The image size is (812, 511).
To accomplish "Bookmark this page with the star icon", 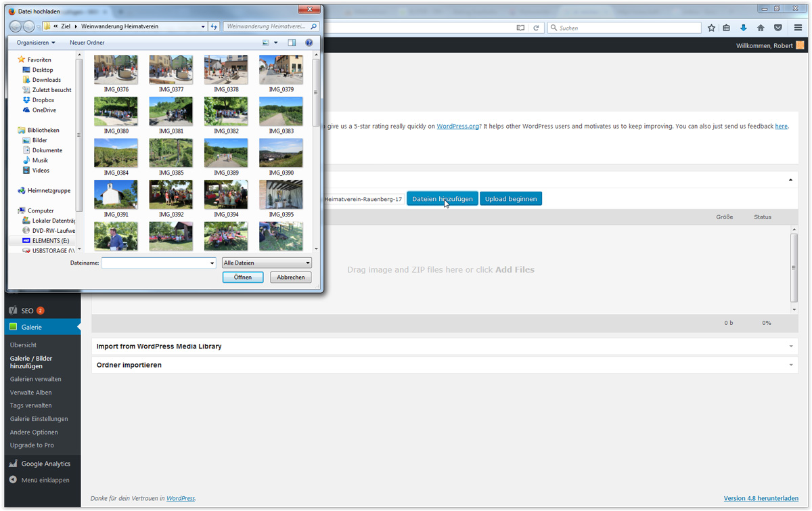I will pos(711,28).
